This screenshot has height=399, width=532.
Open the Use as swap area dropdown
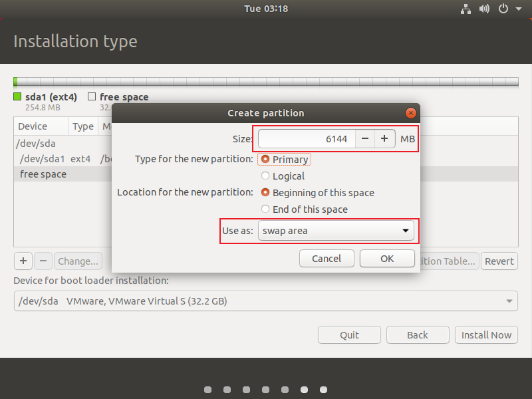(x=336, y=231)
